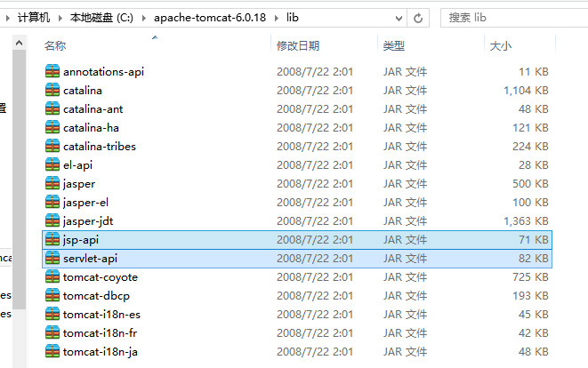Click the 224 KB size of catalina-tribes

click(531, 146)
